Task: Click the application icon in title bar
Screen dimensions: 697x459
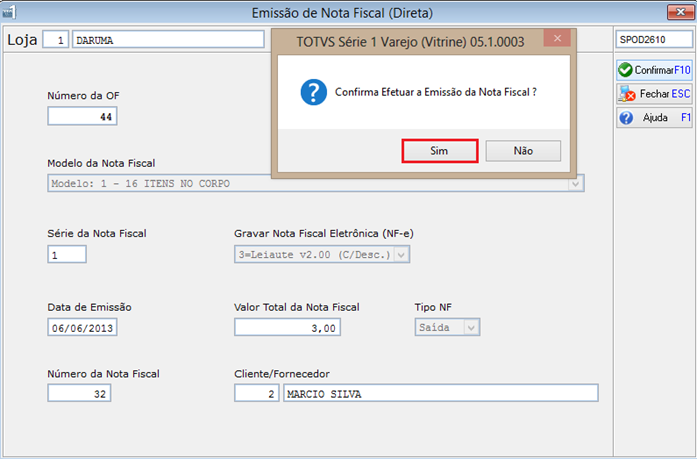Action: tap(8, 12)
